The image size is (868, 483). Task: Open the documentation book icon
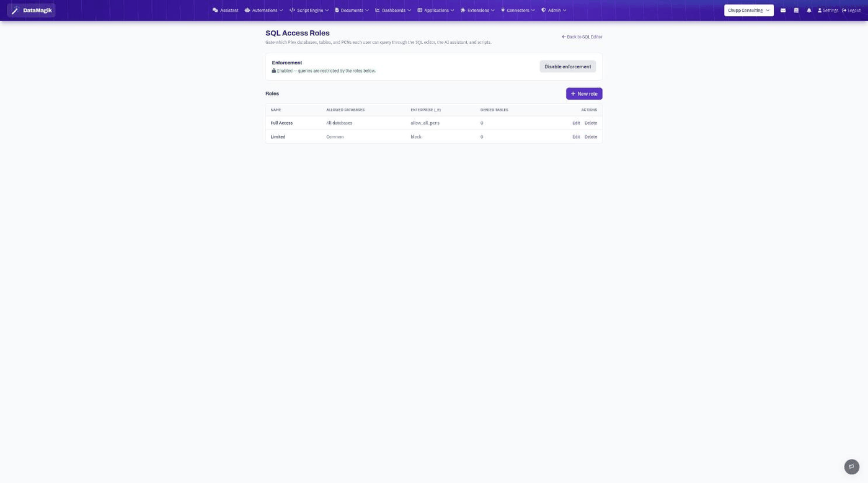(x=796, y=11)
